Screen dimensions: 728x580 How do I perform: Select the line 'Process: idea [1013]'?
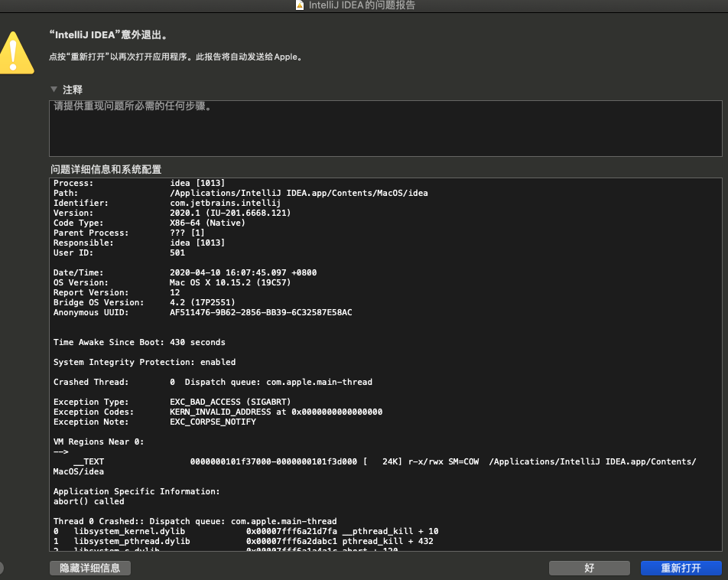pos(139,183)
